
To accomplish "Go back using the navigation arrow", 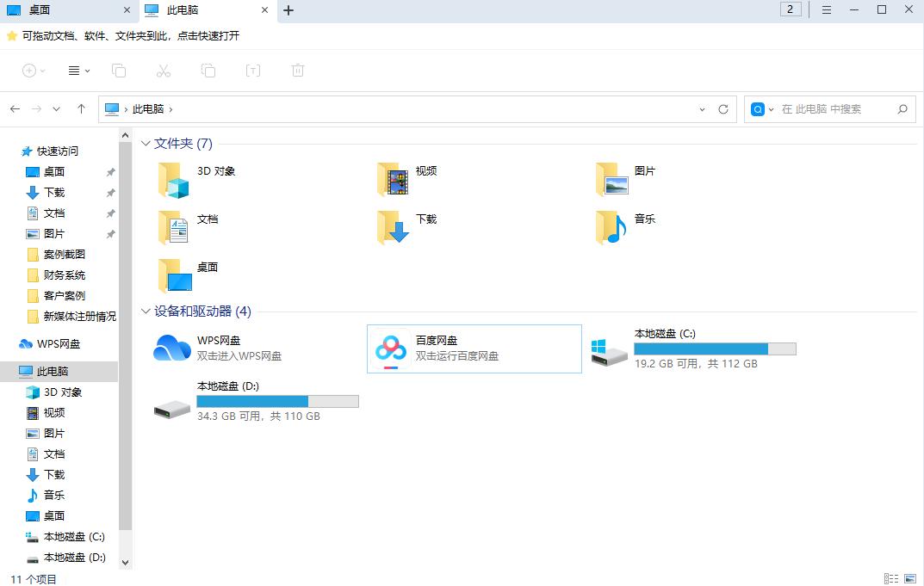I will pyautogui.click(x=15, y=108).
